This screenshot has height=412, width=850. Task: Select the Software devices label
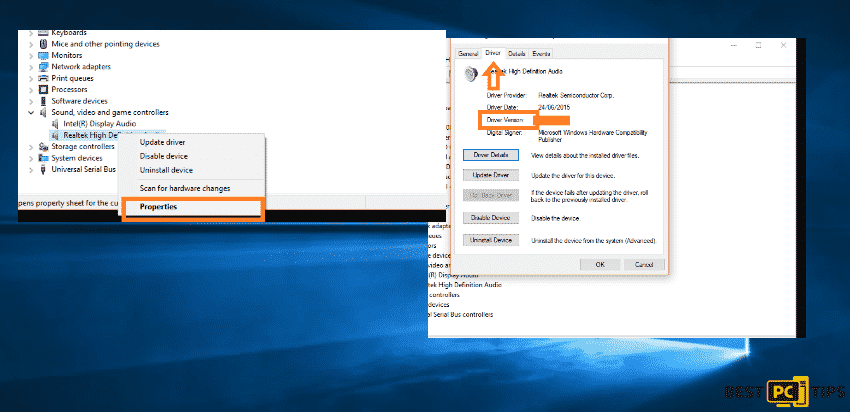[x=80, y=101]
